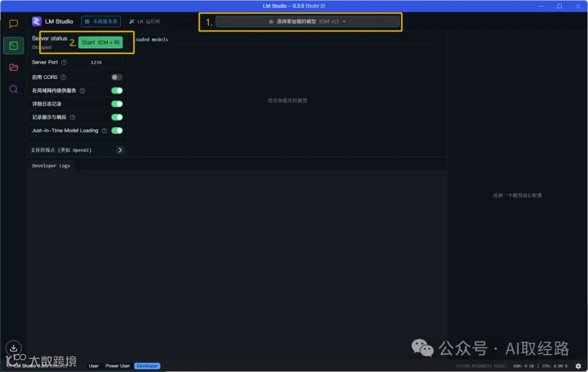
Task: Open the My Models folder icon
Action: click(x=14, y=67)
